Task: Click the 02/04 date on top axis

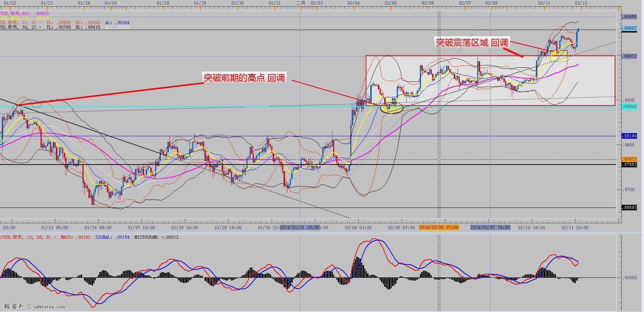Action: (x=353, y=3)
